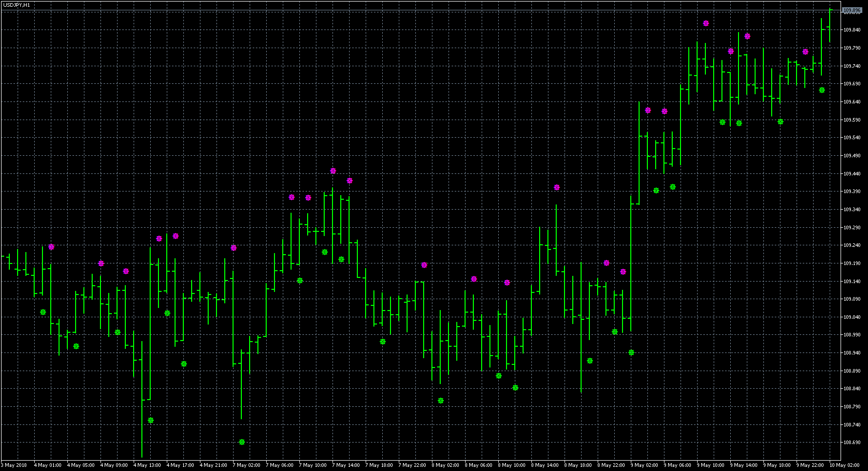This screenshot has width=868, height=471.
Task: Click the green fractal marker below 8 May 02:00
Action: (441, 401)
